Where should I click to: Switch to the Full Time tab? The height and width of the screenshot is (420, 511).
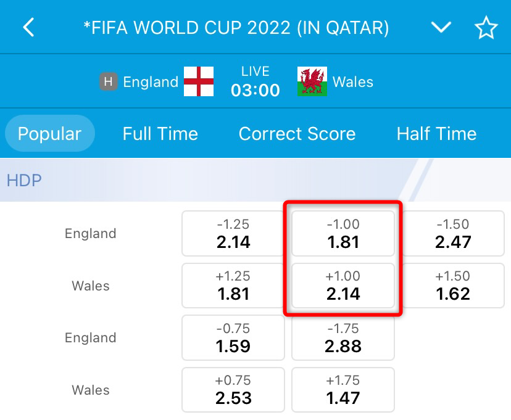tap(160, 134)
